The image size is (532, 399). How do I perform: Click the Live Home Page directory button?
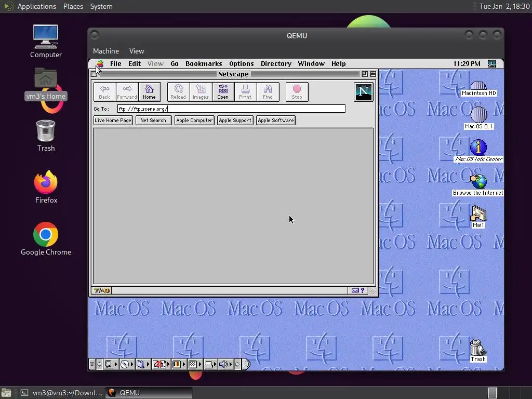click(113, 121)
